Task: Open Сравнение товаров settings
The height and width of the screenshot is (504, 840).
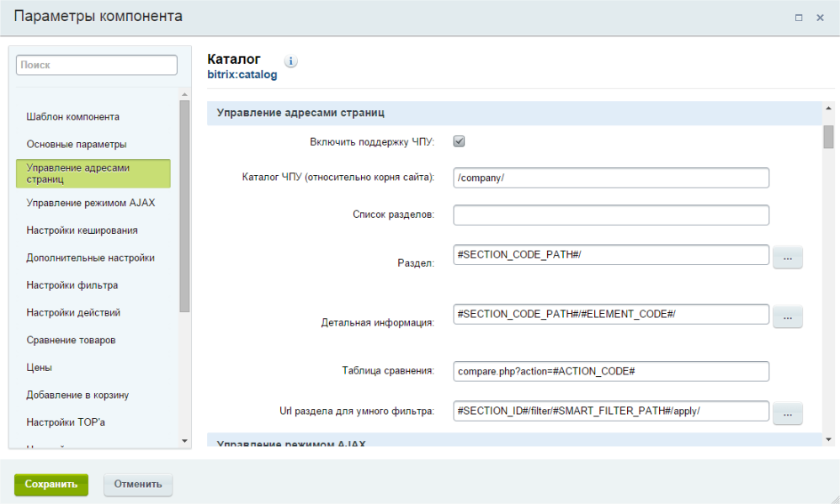Action: coord(72,340)
